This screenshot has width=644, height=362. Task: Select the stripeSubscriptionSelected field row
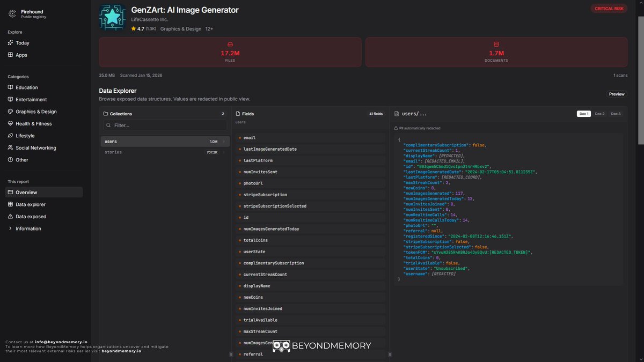310,206
